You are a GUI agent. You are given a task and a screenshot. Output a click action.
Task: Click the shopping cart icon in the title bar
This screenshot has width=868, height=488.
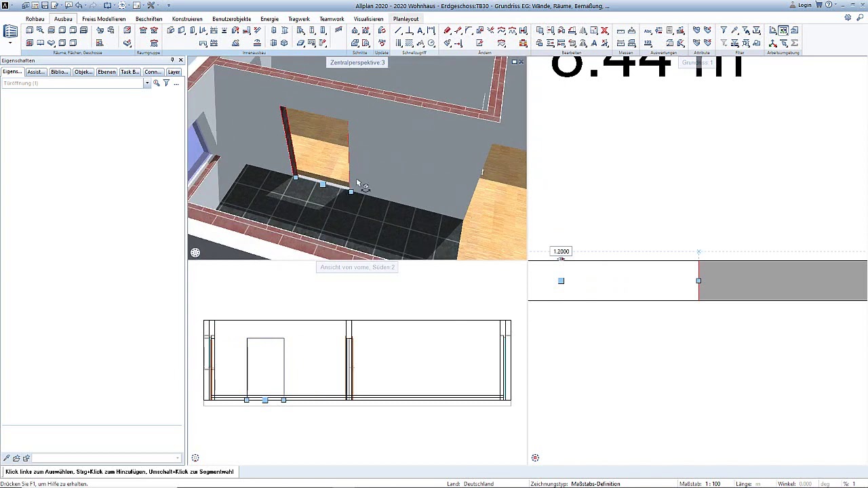pyautogui.click(x=818, y=5)
